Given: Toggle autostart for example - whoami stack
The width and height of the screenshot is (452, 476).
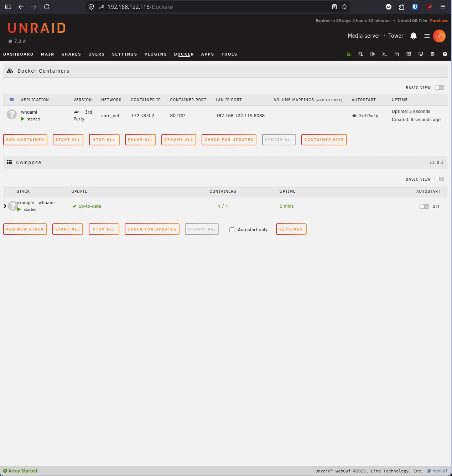Looking at the screenshot, I should point(424,206).
